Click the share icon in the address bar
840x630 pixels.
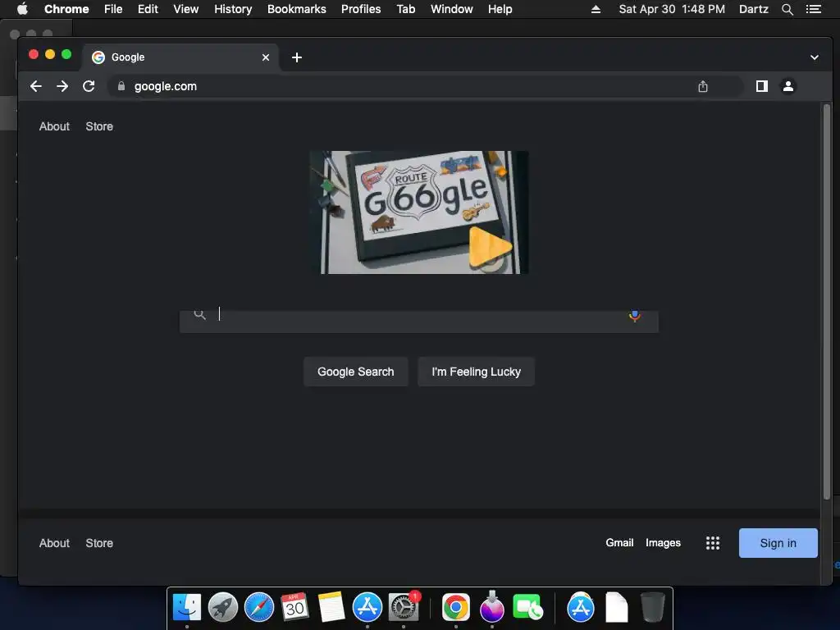click(x=703, y=86)
